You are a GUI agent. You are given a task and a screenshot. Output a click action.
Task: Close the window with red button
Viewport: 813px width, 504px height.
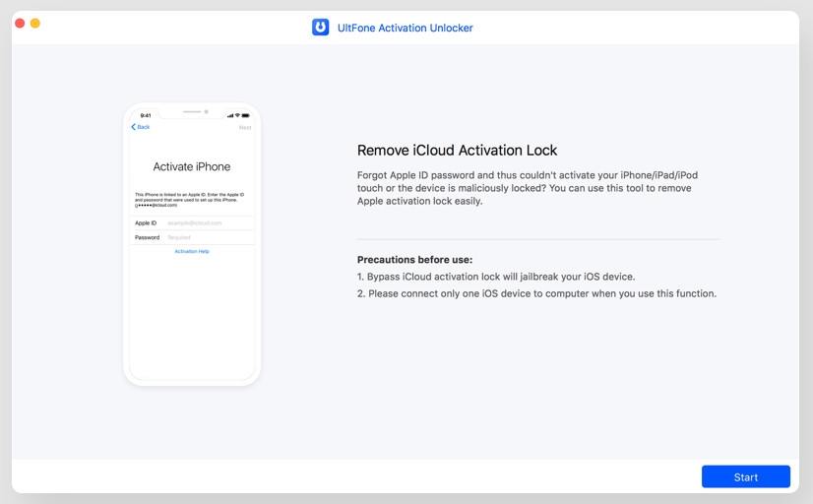[x=20, y=24]
